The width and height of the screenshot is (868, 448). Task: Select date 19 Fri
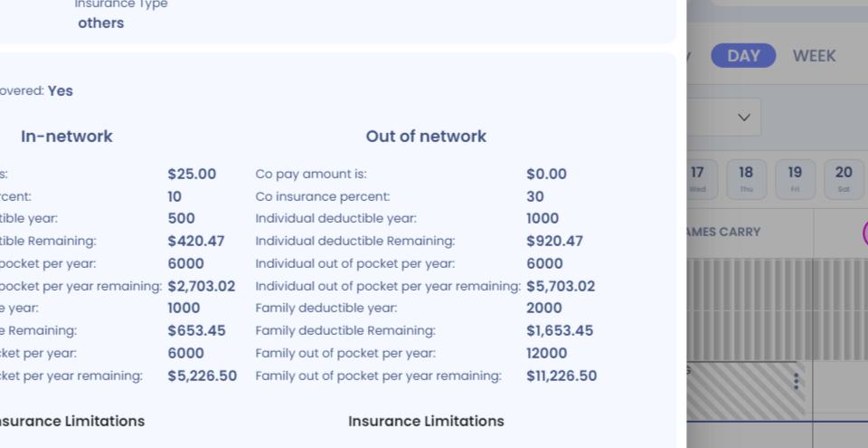tap(795, 179)
